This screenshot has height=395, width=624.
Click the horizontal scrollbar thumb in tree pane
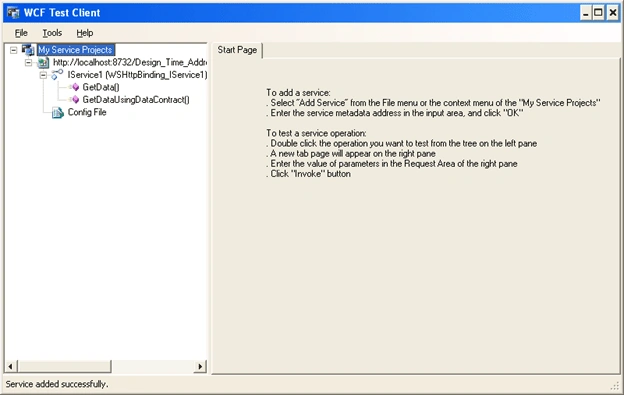(64, 366)
